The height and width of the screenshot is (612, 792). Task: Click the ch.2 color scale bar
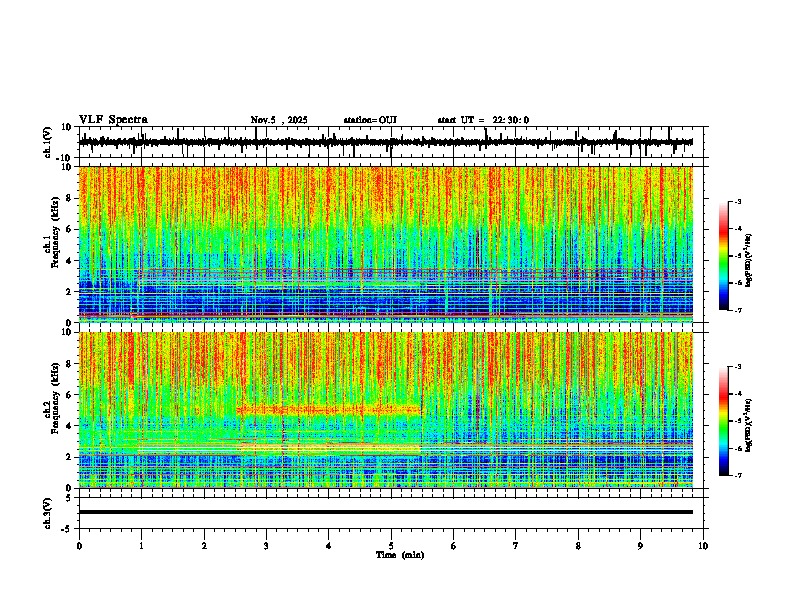(x=723, y=421)
